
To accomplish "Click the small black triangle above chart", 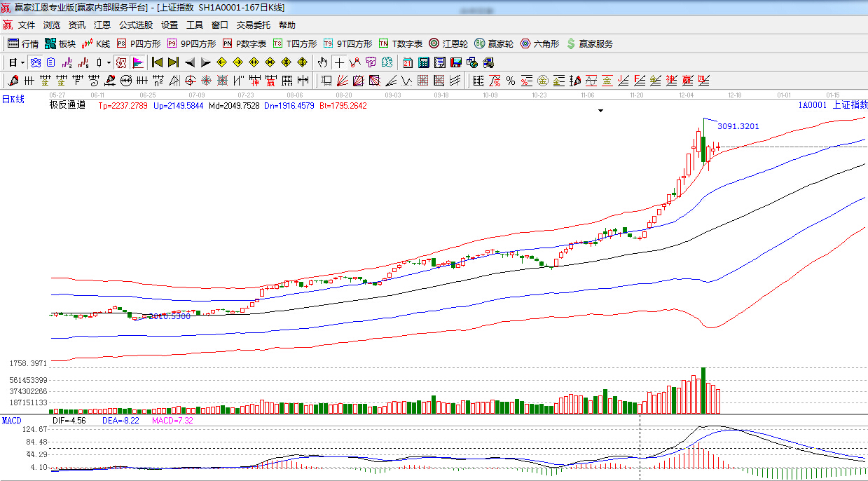I will pyautogui.click(x=600, y=111).
